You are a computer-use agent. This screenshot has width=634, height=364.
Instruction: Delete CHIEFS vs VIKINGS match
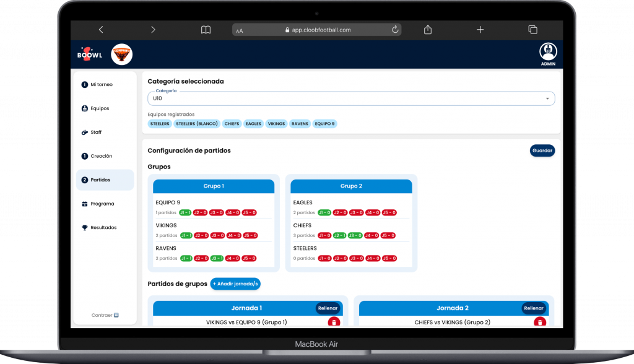point(540,322)
